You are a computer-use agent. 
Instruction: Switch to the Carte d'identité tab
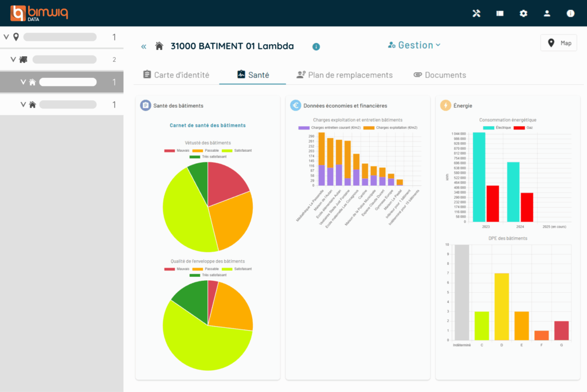point(176,75)
